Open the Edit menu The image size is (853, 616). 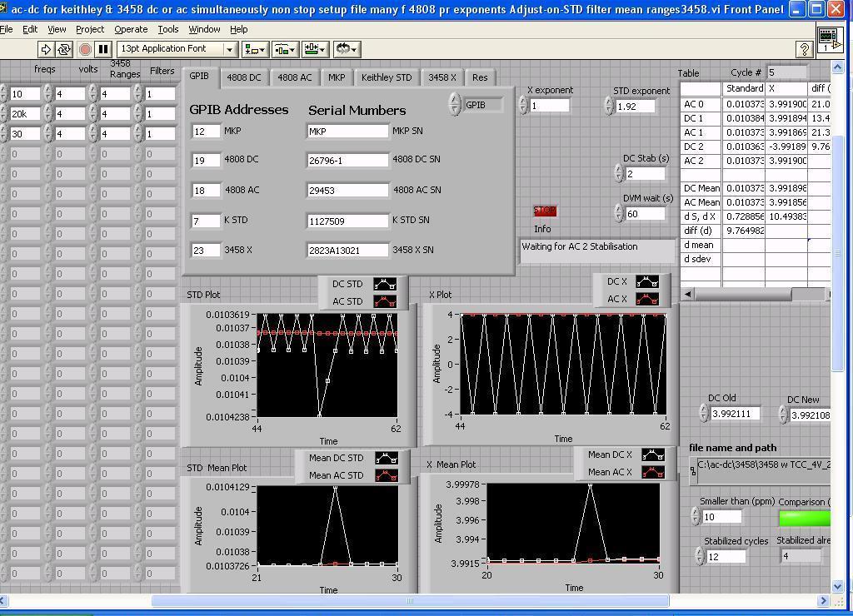click(x=30, y=29)
